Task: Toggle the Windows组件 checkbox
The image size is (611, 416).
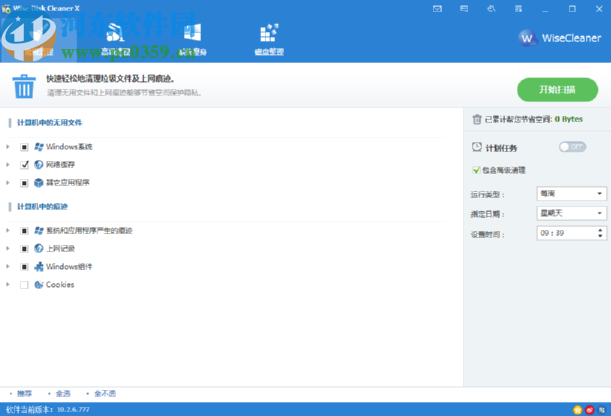Action: coord(24,267)
